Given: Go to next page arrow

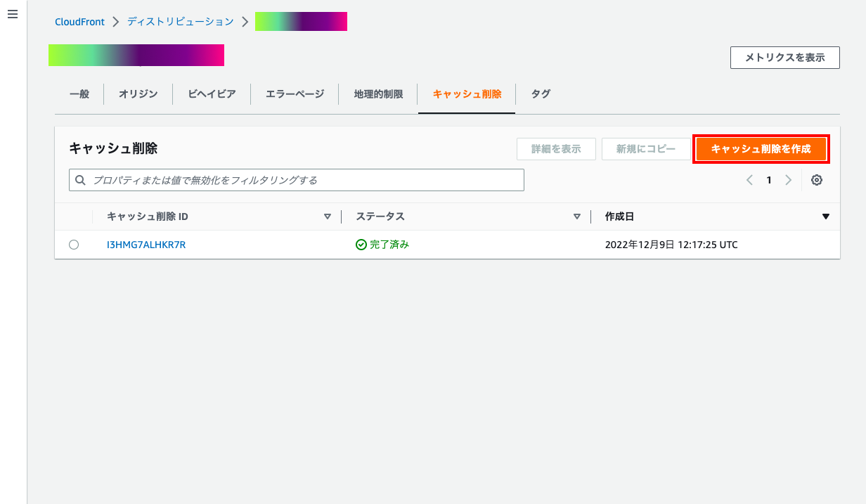Looking at the screenshot, I should click(x=788, y=180).
